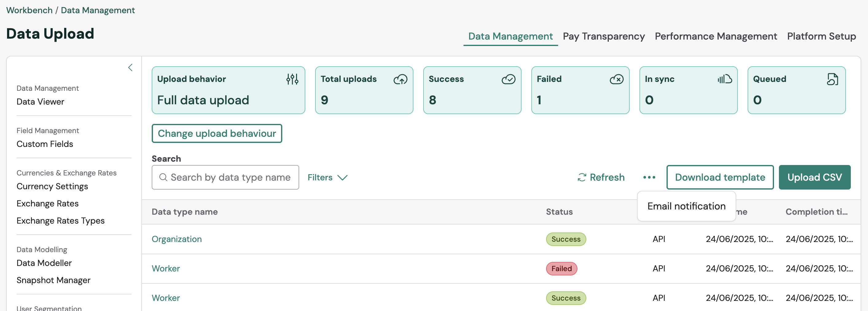The image size is (868, 311).
Task: Click Change upload behaviour button
Action: coord(217,134)
